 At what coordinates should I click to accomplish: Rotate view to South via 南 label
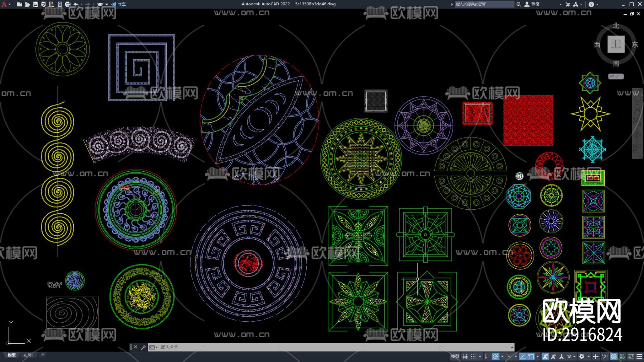click(x=616, y=64)
